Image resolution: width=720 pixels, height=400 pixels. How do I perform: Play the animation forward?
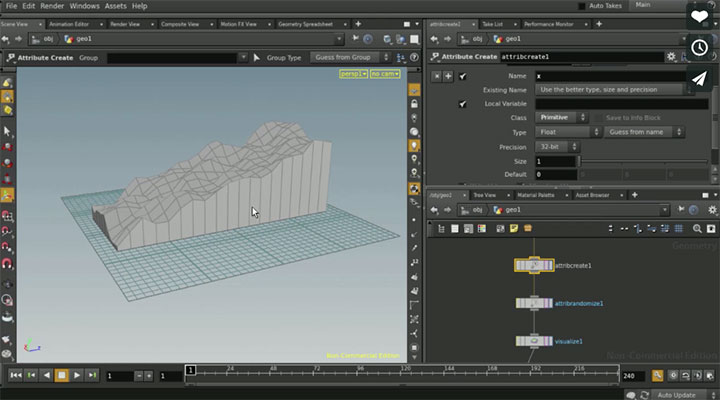click(x=77, y=376)
